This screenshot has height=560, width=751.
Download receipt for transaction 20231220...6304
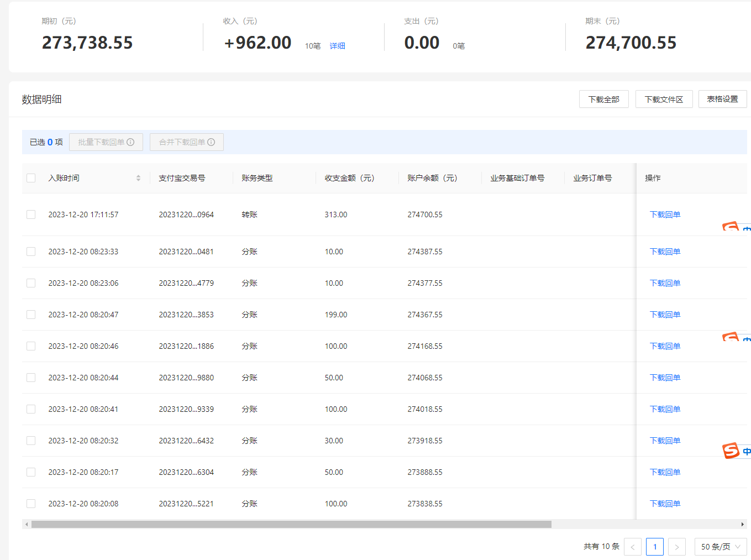click(665, 472)
